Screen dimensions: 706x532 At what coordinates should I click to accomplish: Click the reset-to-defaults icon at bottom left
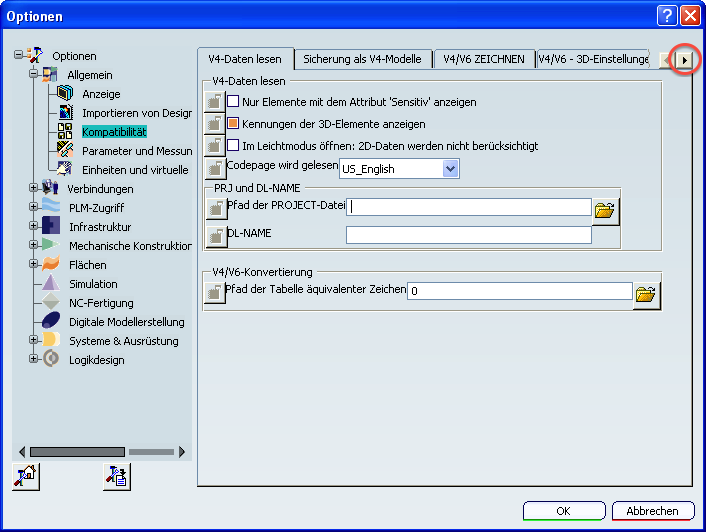coord(24,477)
